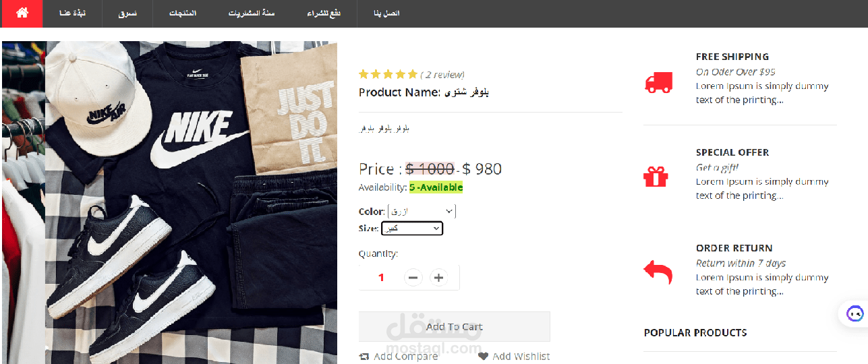Open the اتصل بنا menu item
868x364 pixels.
coord(387,13)
